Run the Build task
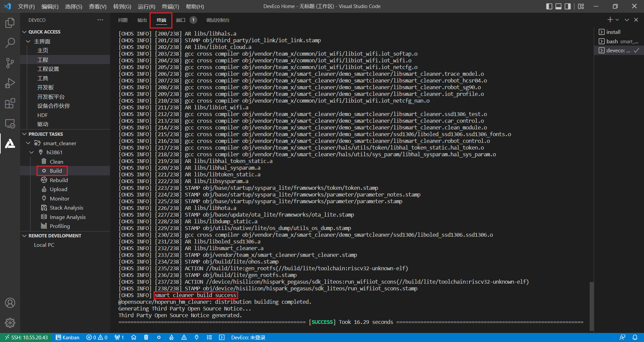 56,171
